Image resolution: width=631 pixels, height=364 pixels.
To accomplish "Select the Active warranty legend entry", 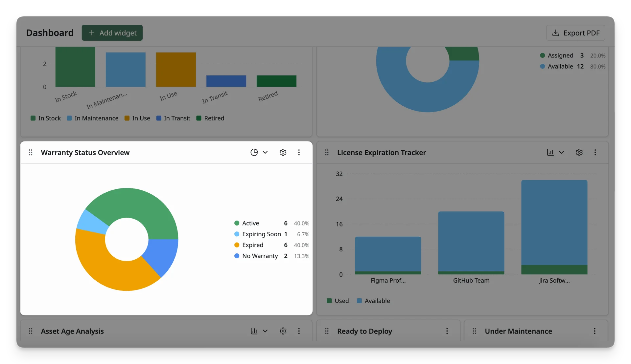I will pos(271,223).
